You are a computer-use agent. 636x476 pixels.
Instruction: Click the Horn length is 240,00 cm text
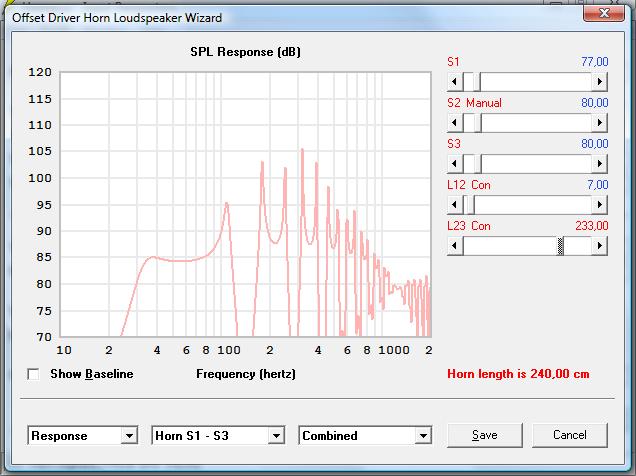pos(518,374)
